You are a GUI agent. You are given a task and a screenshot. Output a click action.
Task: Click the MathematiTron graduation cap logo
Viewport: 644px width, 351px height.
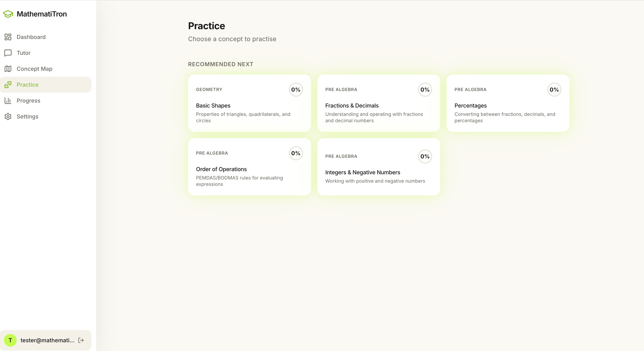click(8, 14)
